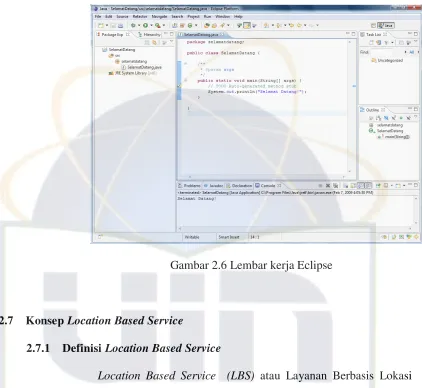
Task: Switch to the Javadoc tab
Action: (214, 185)
